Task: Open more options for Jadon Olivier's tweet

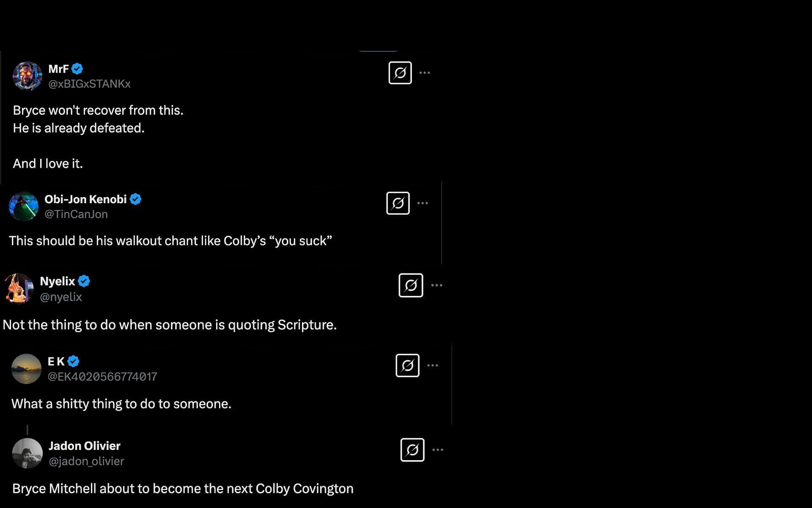Action: tap(438, 450)
